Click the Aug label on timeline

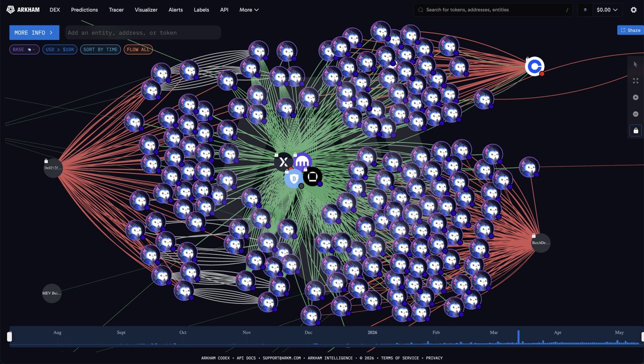click(57, 333)
